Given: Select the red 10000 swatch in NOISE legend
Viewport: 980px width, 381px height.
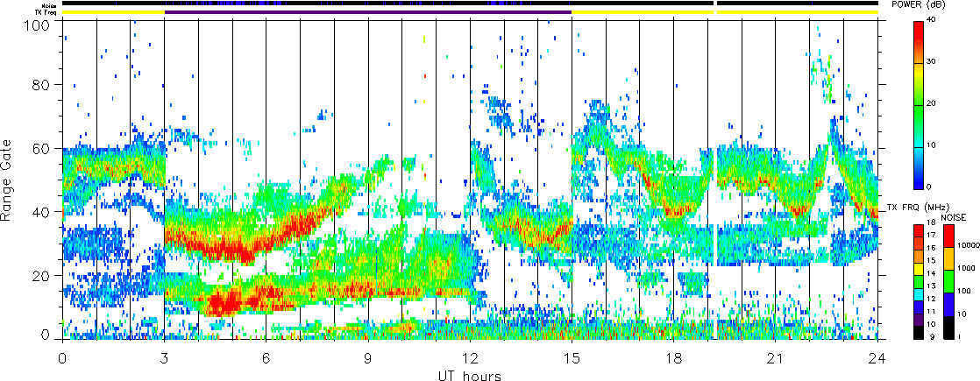Looking at the screenshot, I should pyautogui.click(x=948, y=236).
